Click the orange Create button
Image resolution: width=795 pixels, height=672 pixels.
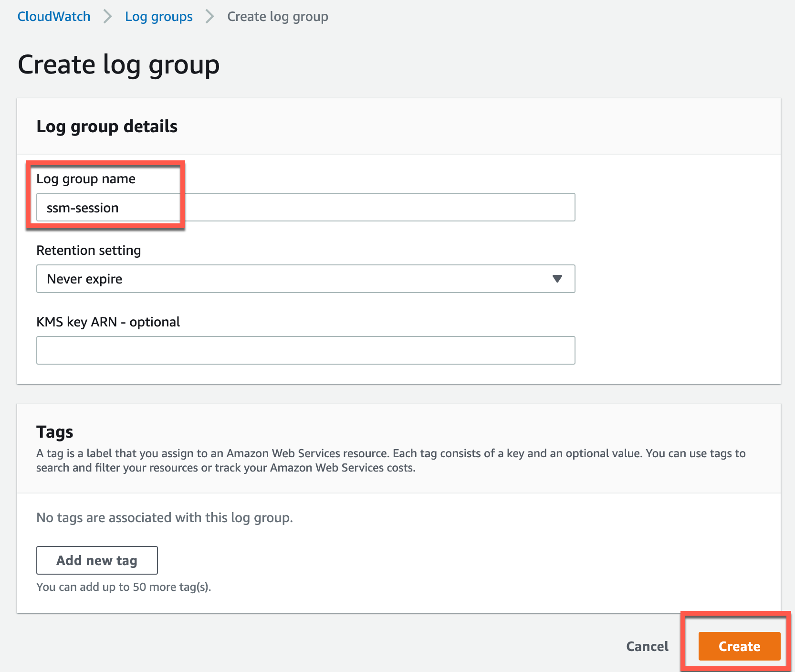pyautogui.click(x=739, y=646)
